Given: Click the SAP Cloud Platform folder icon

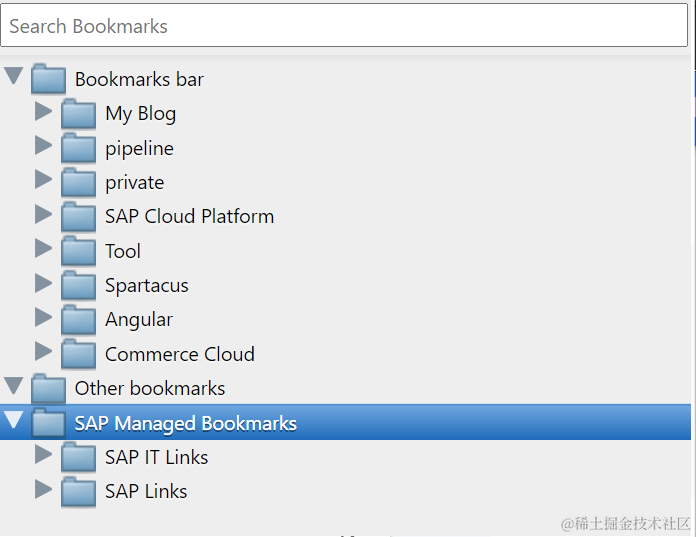Looking at the screenshot, I should tap(79, 217).
